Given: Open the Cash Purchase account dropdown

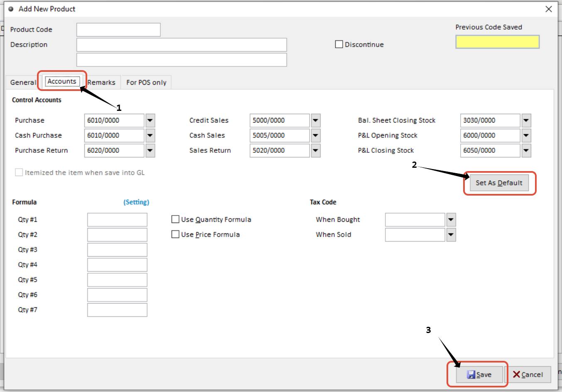Looking at the screenshot, I should coord(150,135).
